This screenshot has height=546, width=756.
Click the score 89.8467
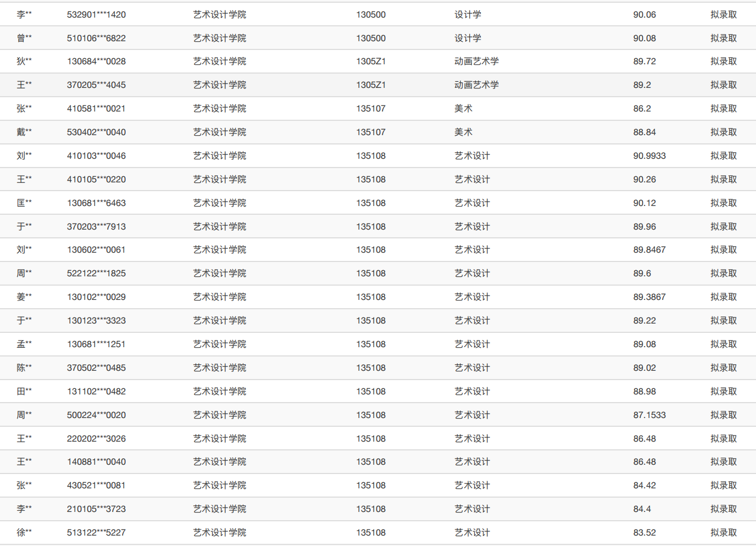coord(649,250)
